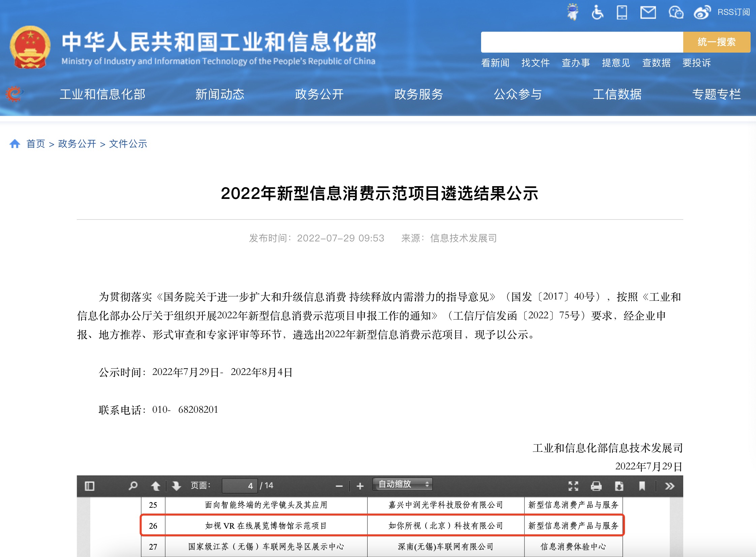Open the 查办事 quick link

pyautogui.click(x=576, y=63)
